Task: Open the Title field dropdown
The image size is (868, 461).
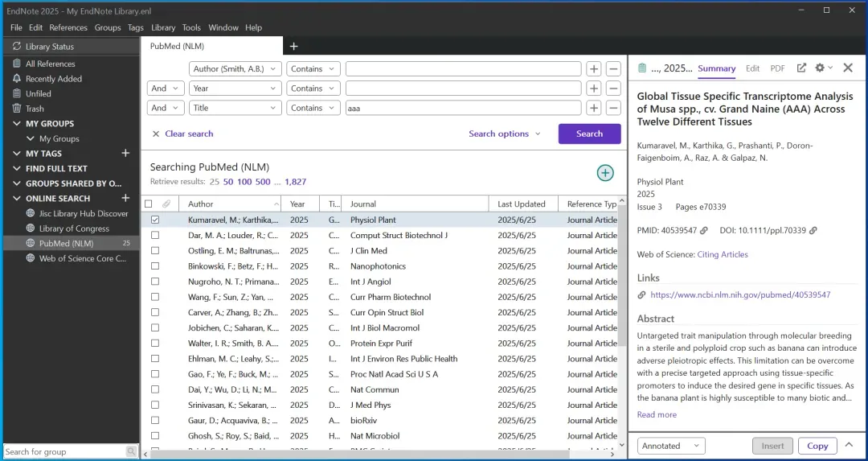Action: click(235, 108)
